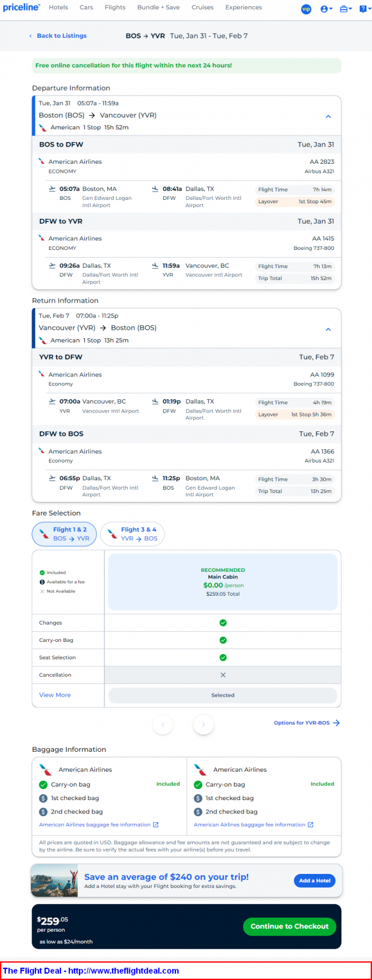Open View More fare details
This screenshot has width=372, height=980.
point(55,695)
